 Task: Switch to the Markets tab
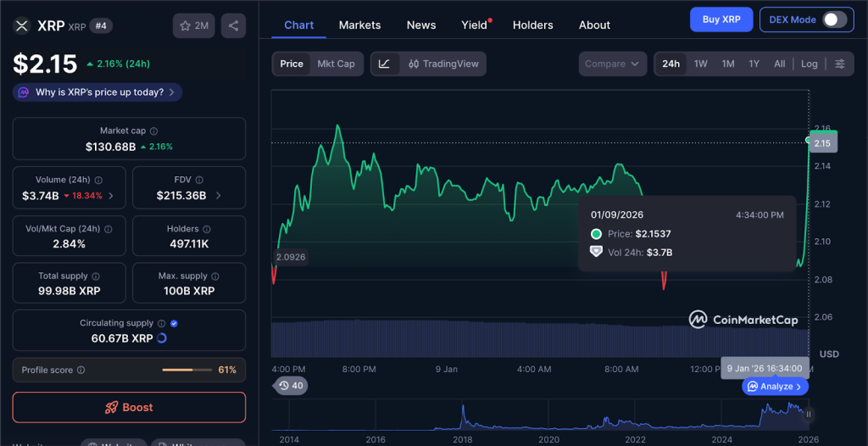pos(359,25)
